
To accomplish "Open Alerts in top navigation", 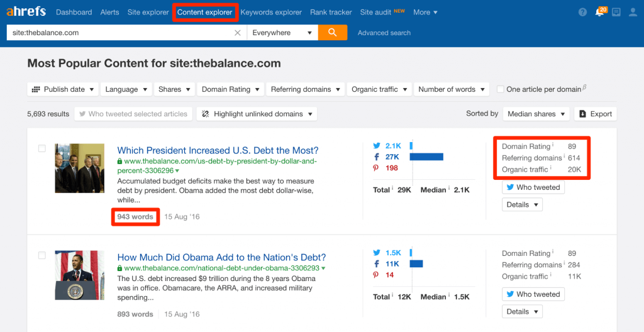I will point(109,13).
